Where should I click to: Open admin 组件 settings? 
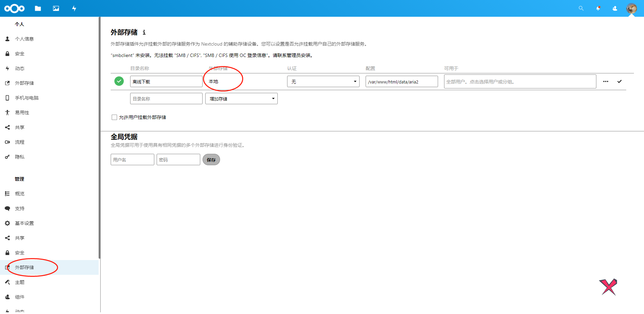49,297
